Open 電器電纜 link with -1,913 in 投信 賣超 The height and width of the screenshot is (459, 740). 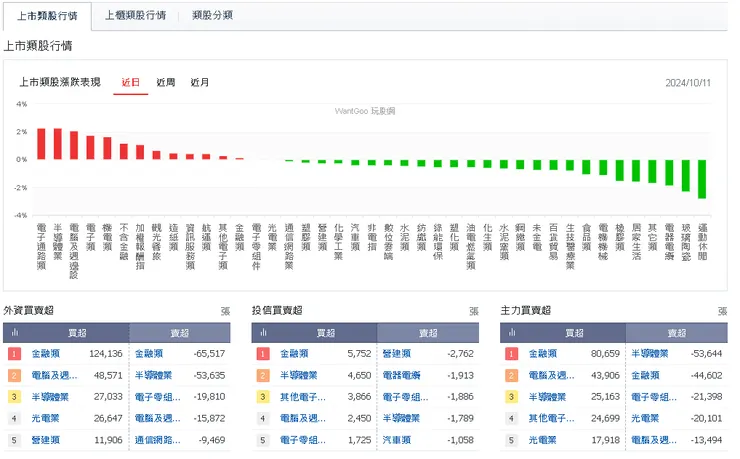click(x=401, y=376)
